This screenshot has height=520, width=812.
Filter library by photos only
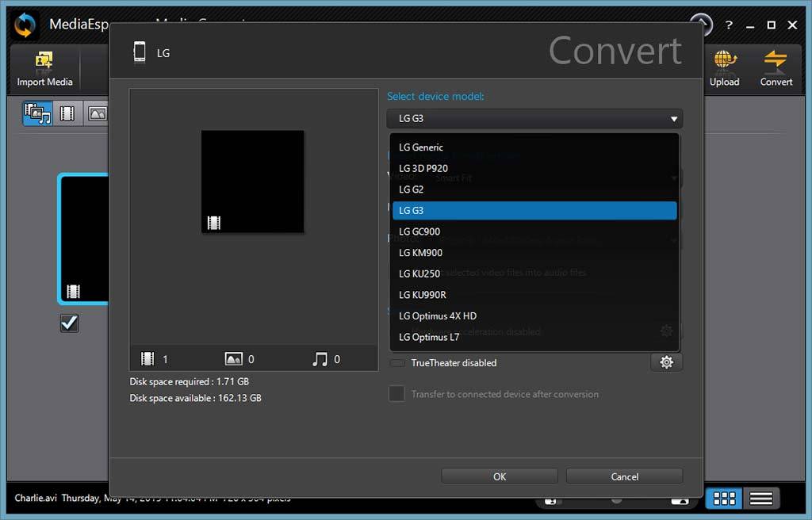click(96, 113)
